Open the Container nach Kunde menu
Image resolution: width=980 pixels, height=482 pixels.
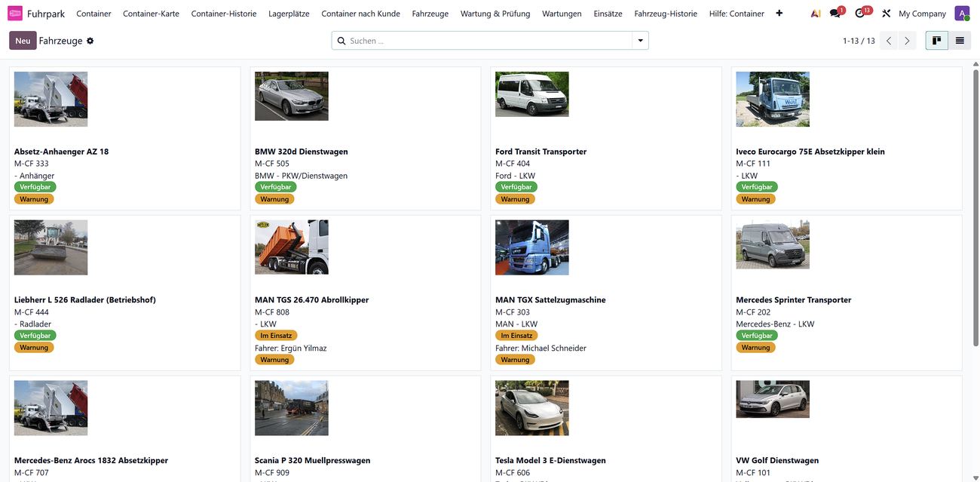360,14
